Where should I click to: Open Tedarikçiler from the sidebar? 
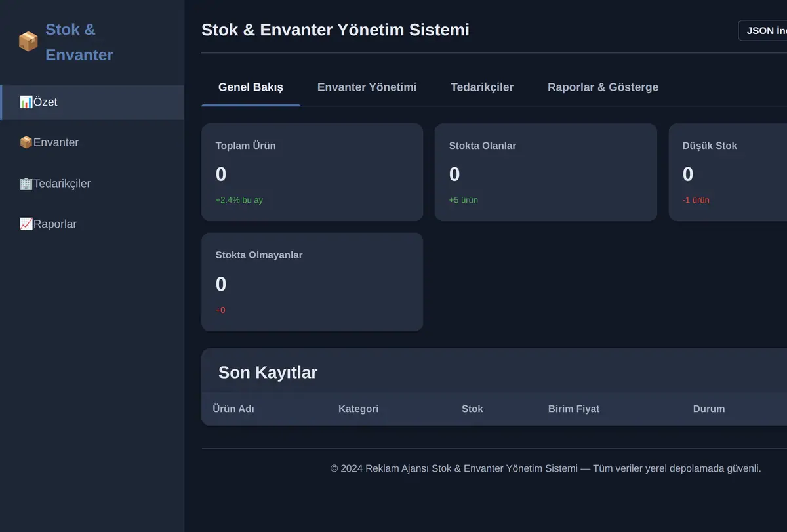(92, 184)
